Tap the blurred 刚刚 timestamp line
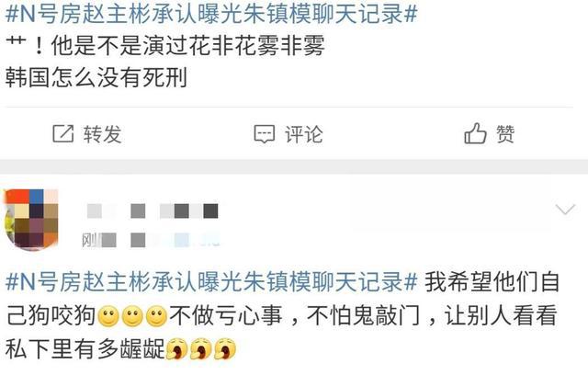Screen dimensions: 588x375 [x=151, y=240]
